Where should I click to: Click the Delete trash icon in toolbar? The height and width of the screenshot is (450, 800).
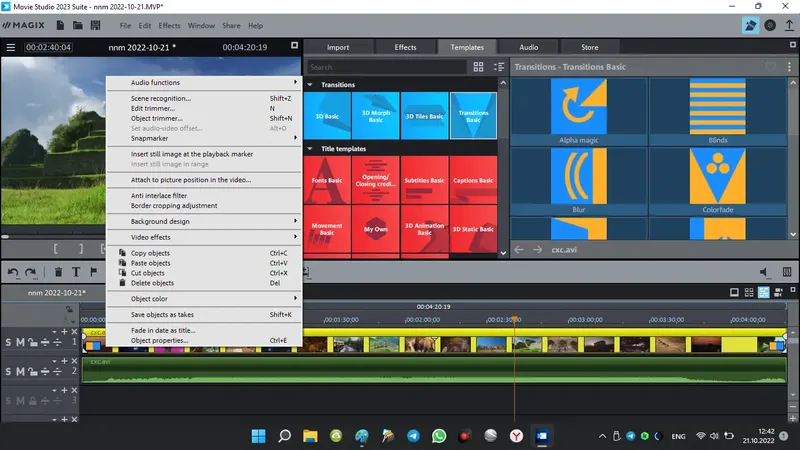point(58,272)
